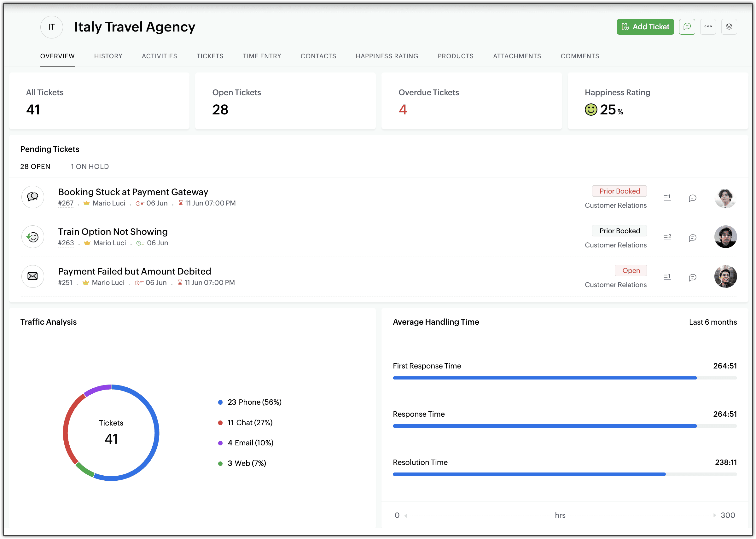The height and width of the screenshot is (539, 756).
Task: Click email channel icon for ticket #251
Action: coord(32,276)
